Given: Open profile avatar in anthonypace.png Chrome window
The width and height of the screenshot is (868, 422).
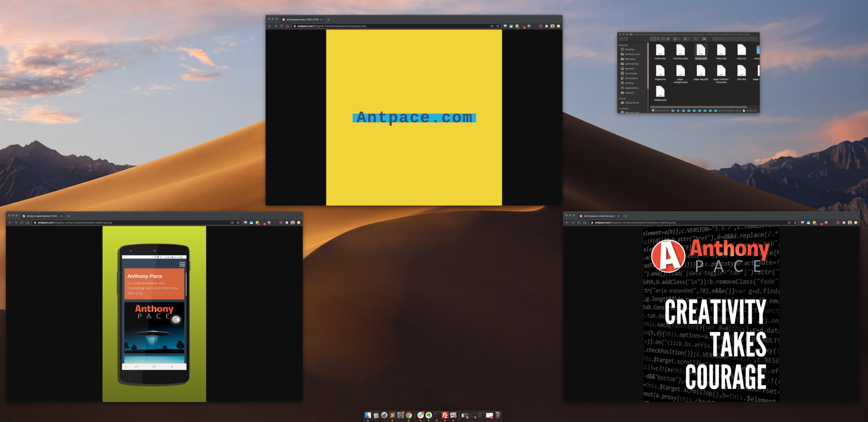Looking at the screenshot, I should (x=553, y=26).
